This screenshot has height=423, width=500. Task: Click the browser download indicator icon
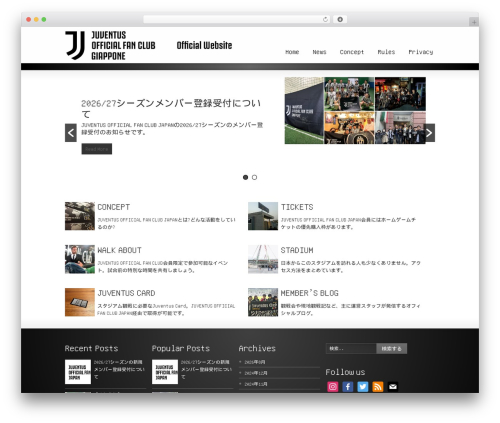click(x=340, y=19)
